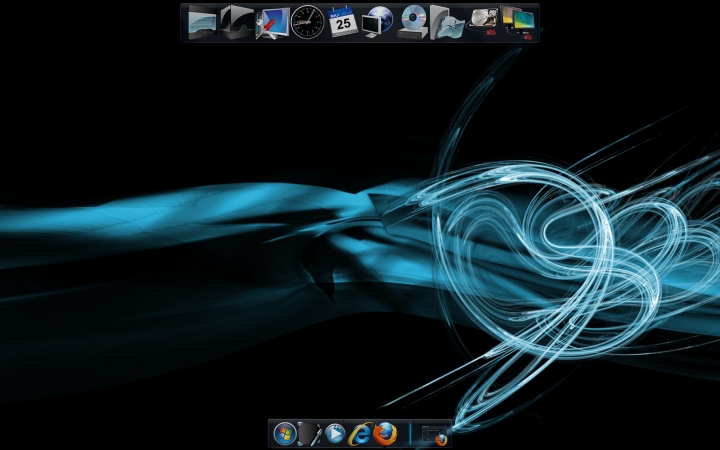Viewport: 720px width, 450px height.
Task: Click the black box icon in top dock
Action: click(x=236, y=20)
